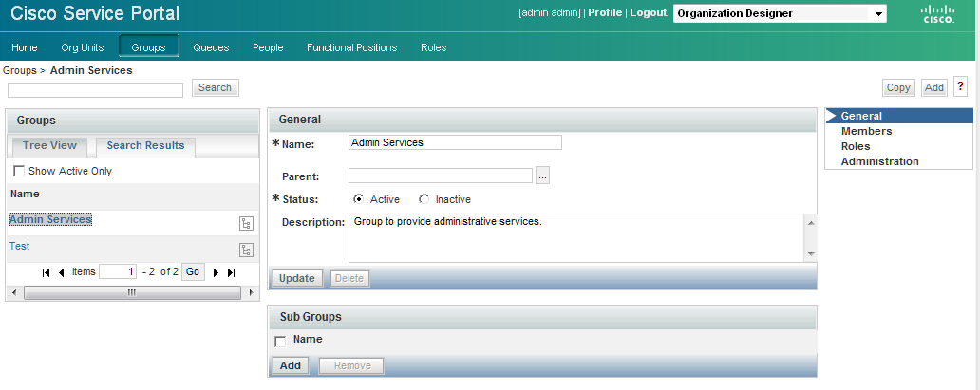Click the Name column header in Groups list
980x390 pixels.
[x=25, y=194]
